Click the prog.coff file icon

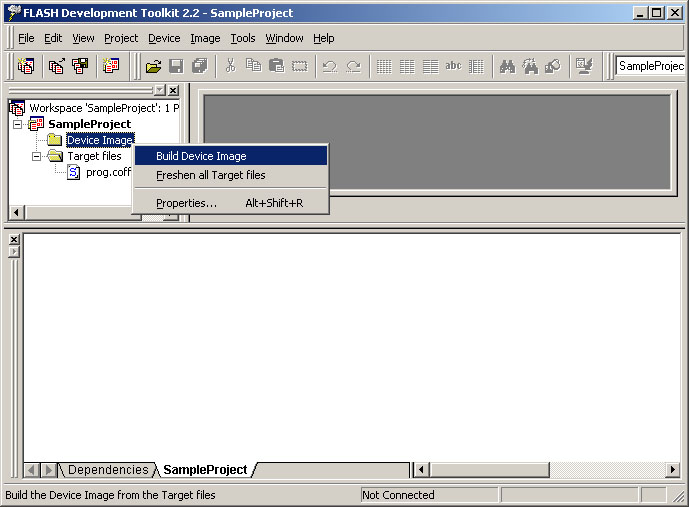click(73, 172)
